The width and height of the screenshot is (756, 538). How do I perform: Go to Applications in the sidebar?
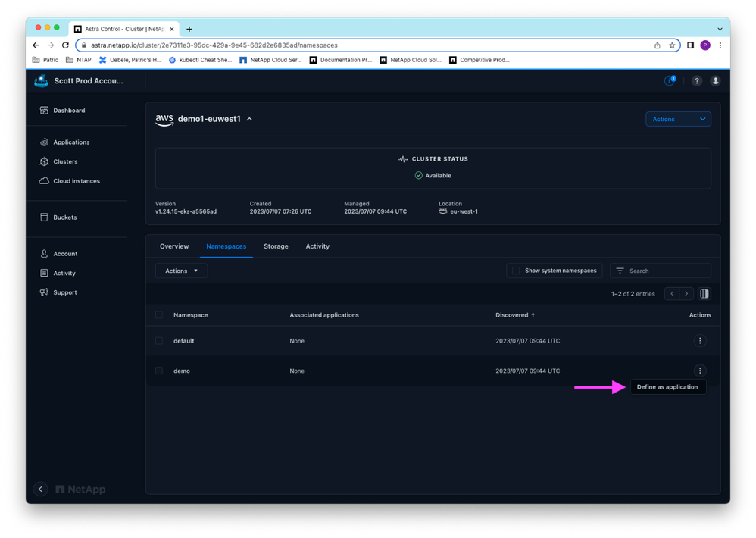64,142
